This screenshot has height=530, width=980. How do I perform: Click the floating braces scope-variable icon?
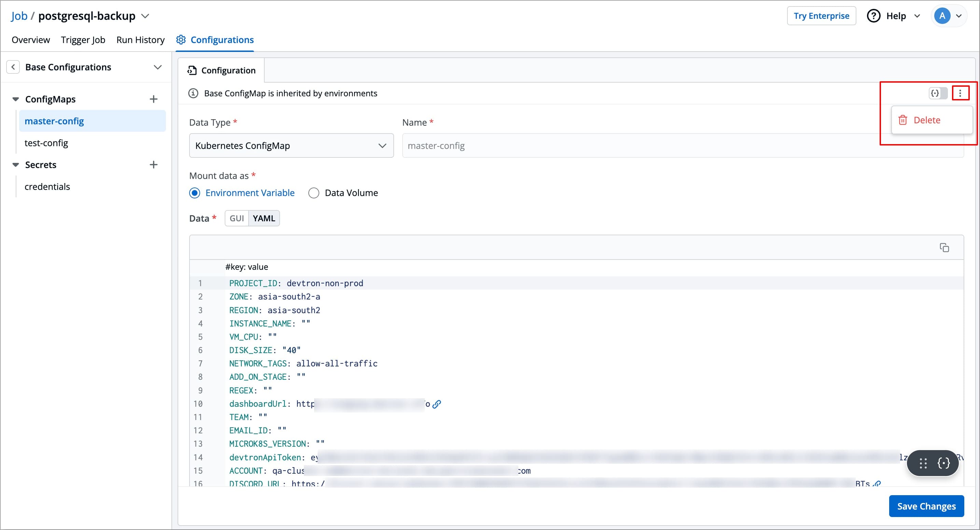(943, 463)
